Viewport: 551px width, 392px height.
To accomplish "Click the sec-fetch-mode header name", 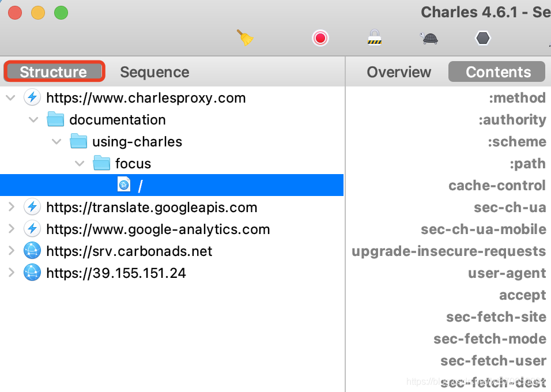I will pos(490,338).
